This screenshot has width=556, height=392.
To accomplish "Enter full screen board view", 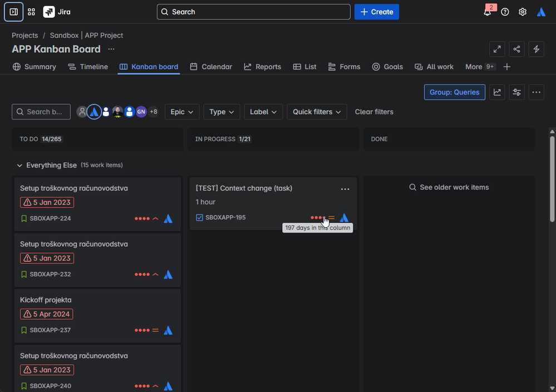I will click(497, 49).
